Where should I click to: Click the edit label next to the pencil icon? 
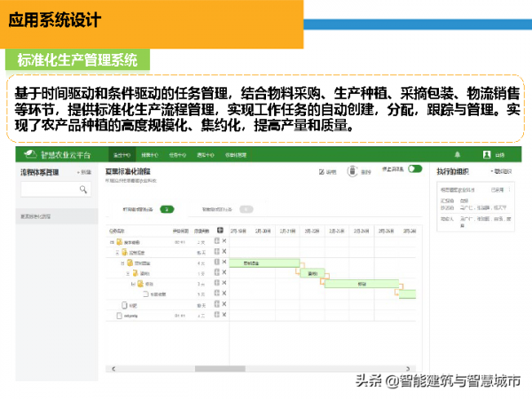point(331,172)
